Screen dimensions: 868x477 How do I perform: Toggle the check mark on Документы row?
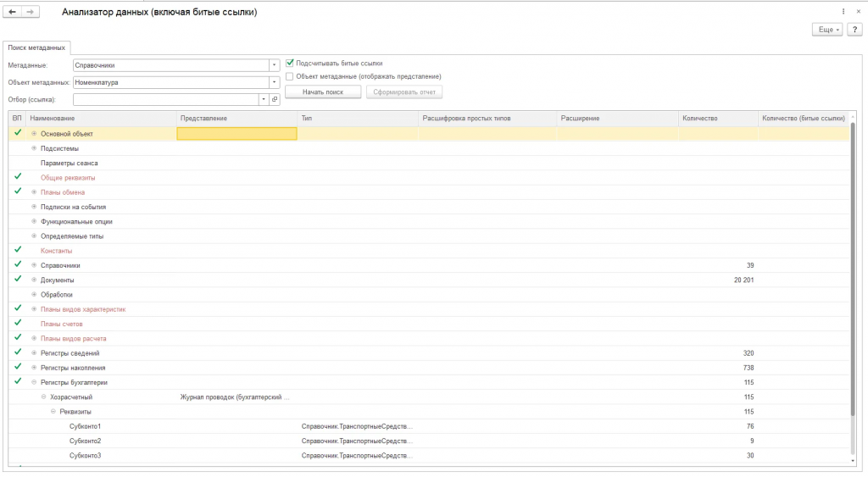tap(18, 279)
